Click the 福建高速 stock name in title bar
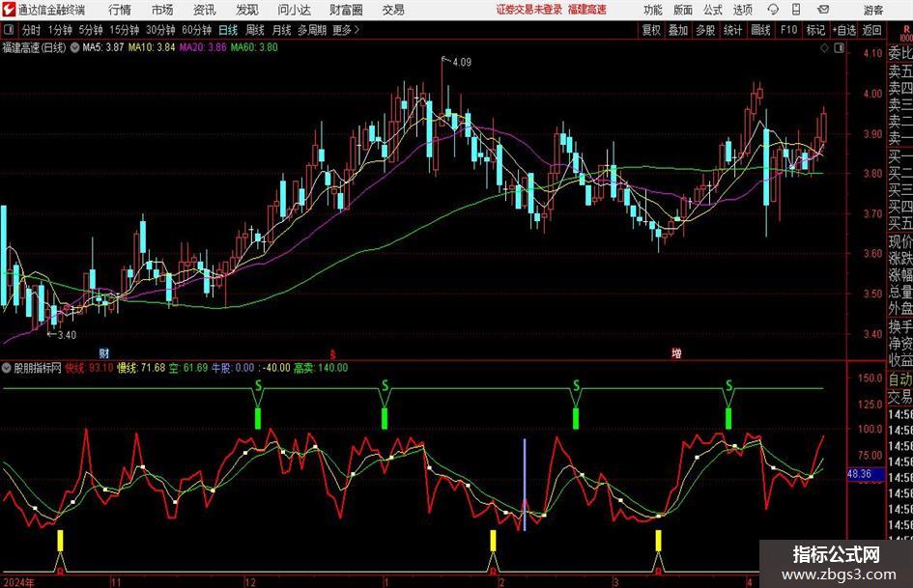Screen dimensions: 913x588 (587, 10)
